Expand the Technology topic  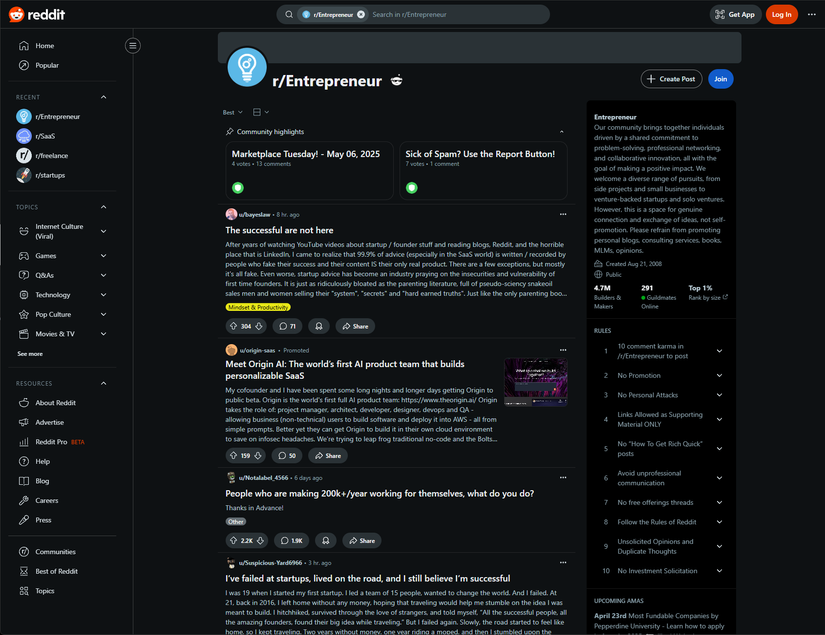(x=104, y=295)
